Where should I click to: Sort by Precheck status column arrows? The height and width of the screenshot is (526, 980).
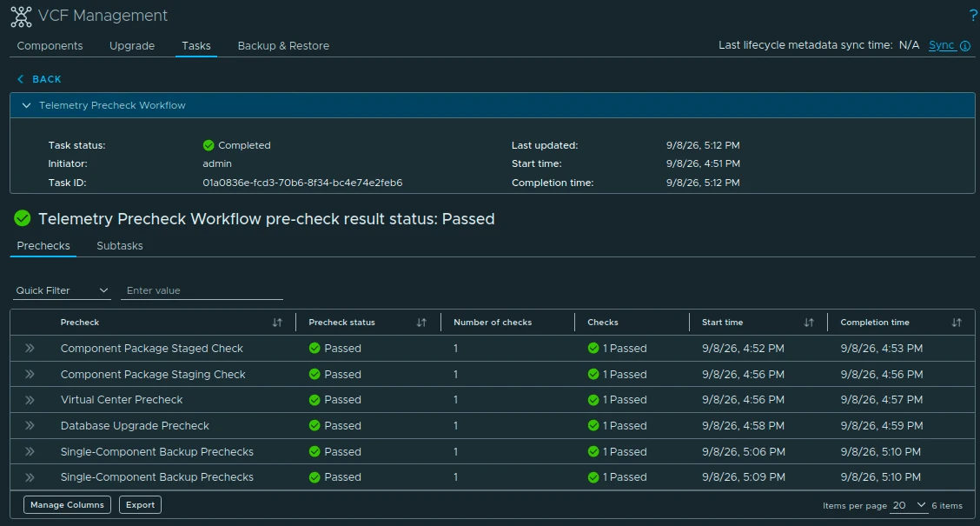pos(421,323)
